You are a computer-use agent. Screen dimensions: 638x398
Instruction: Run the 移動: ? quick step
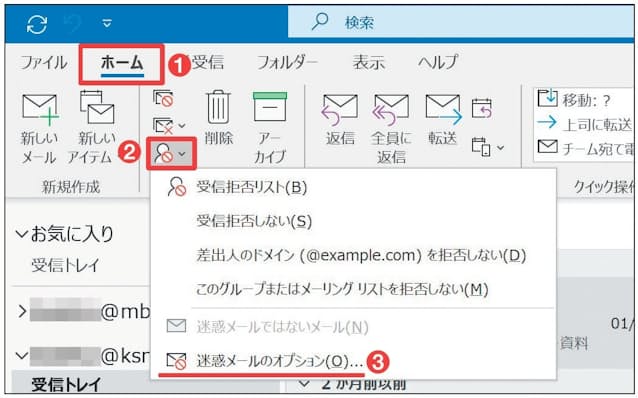point(575,100)
